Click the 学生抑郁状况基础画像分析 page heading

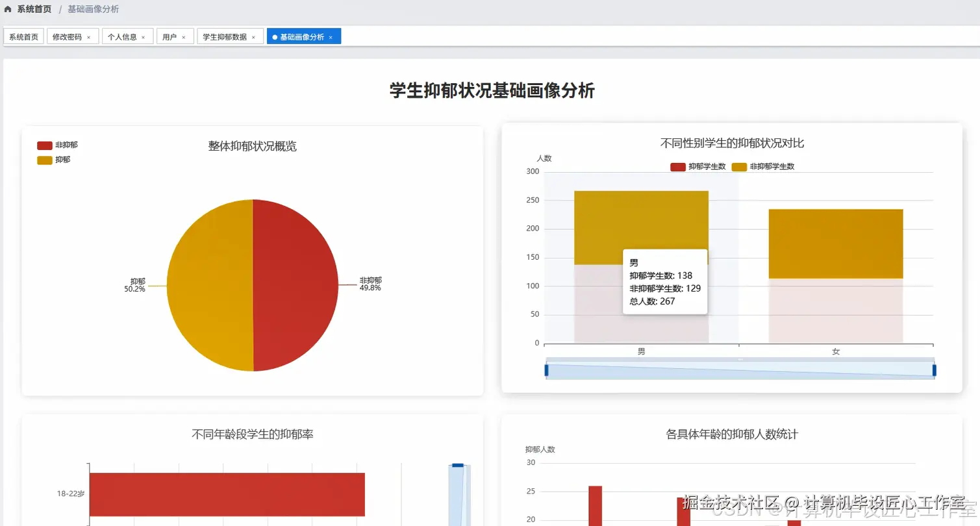(492, 91)
